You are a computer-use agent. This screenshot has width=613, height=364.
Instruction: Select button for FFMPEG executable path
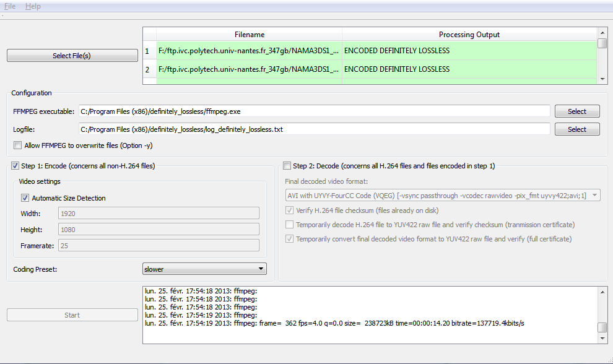[x=577, y=111]
